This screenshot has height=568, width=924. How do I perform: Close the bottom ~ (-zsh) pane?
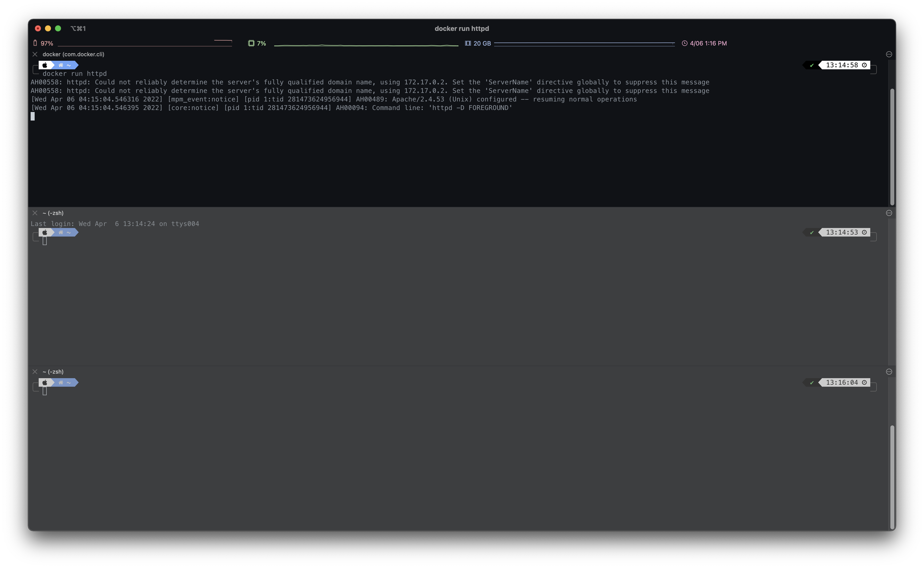click(35, 372)
